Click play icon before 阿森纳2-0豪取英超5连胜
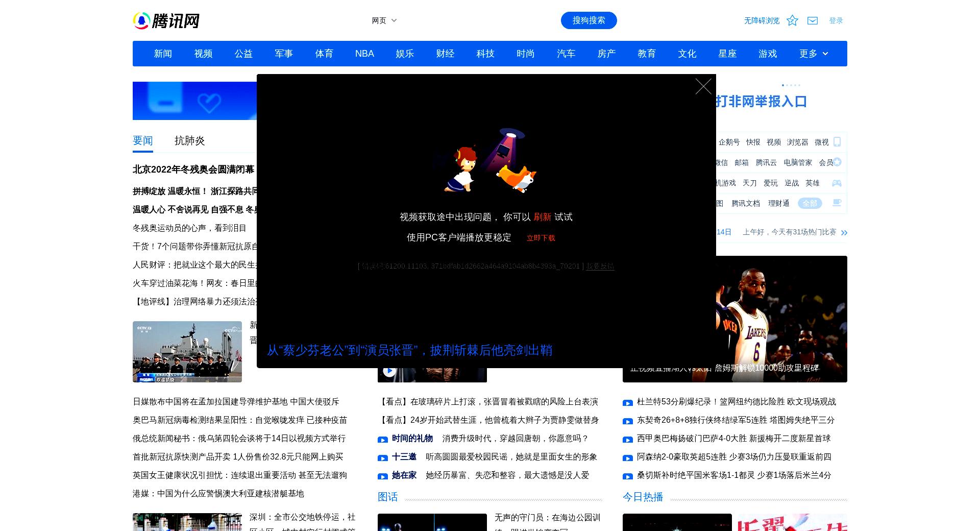 tap(628, 458)
